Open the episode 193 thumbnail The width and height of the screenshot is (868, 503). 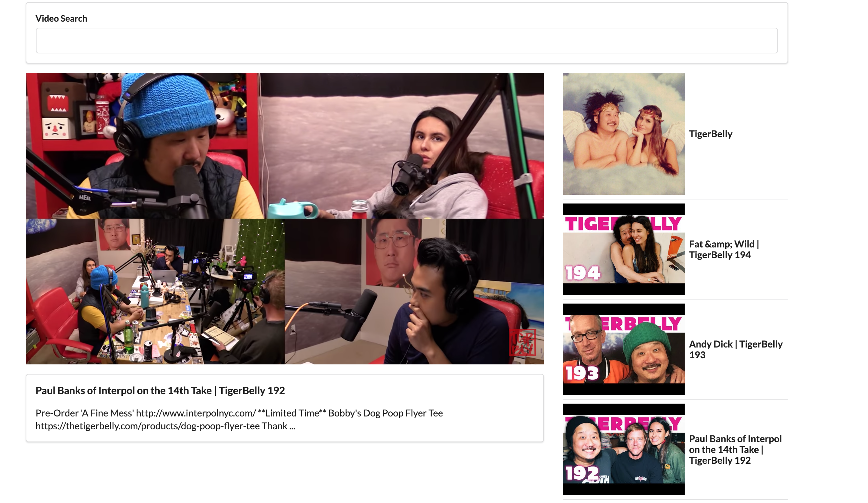[x=623, y=349]
